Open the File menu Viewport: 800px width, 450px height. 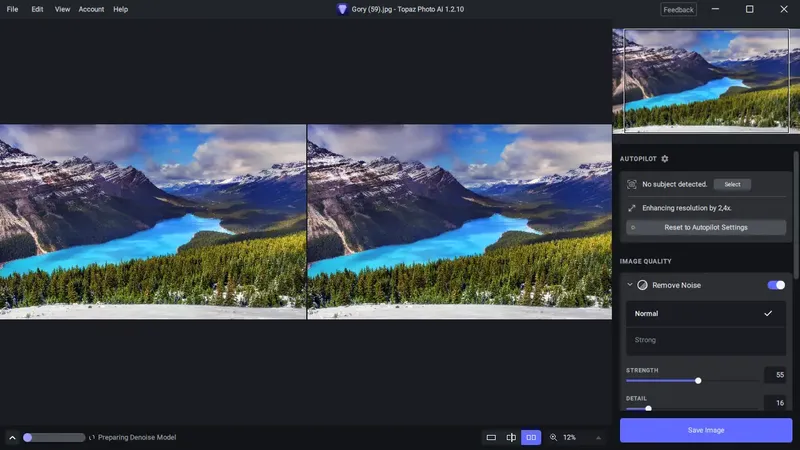(12, 9)
